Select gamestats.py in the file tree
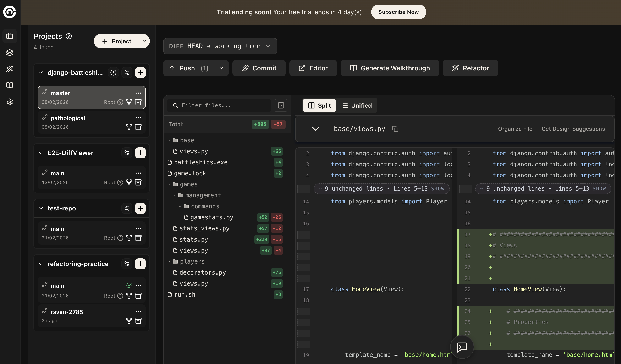 coord(211,217)
